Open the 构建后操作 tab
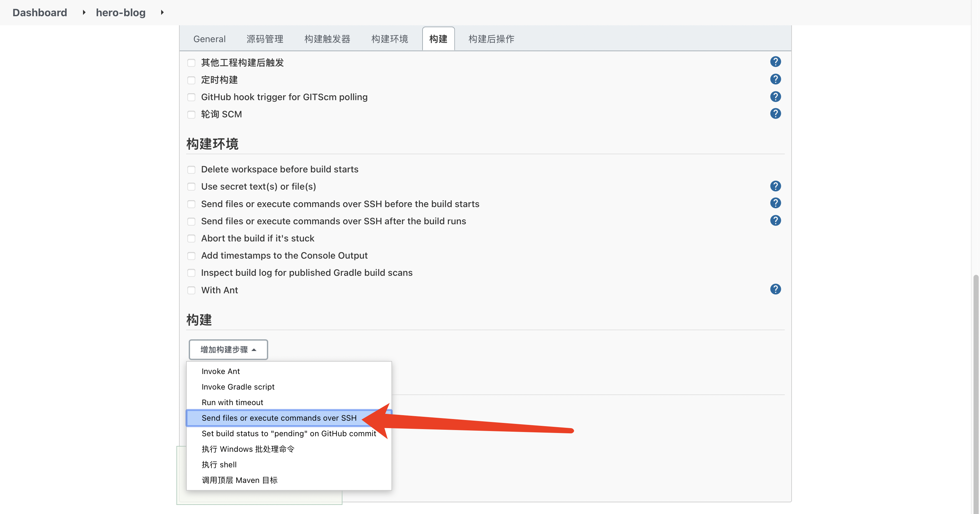Screen dimensions: 980x514 click(491, 38)
